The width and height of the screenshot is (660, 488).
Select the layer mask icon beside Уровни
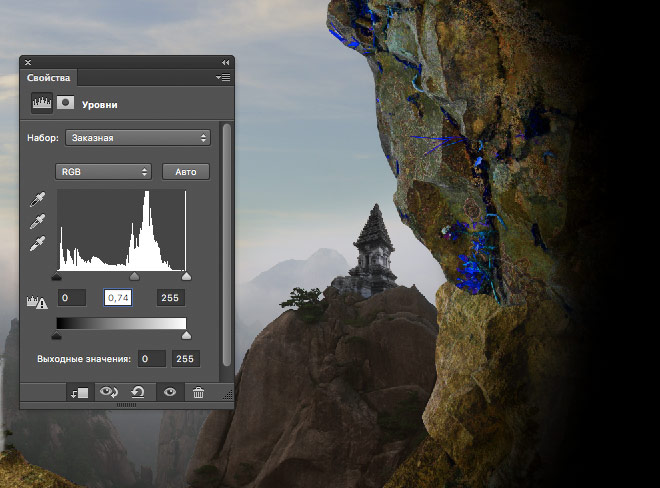click(x=65, y=102)
